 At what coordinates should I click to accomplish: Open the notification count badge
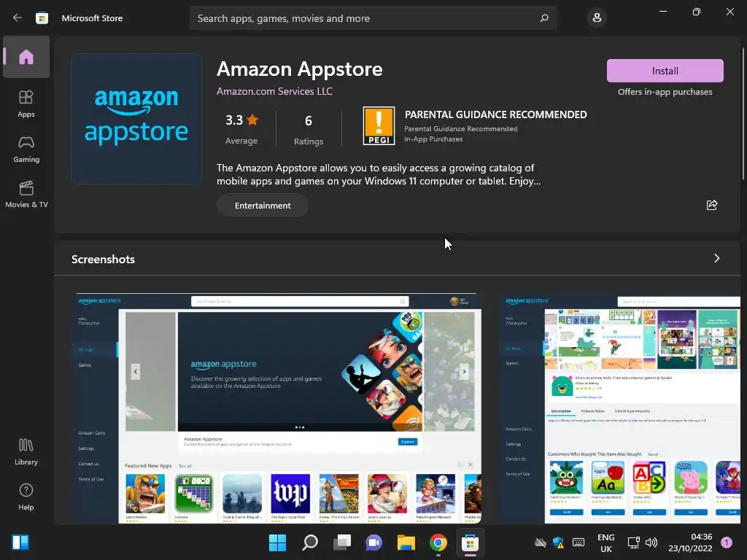point(727,542)
